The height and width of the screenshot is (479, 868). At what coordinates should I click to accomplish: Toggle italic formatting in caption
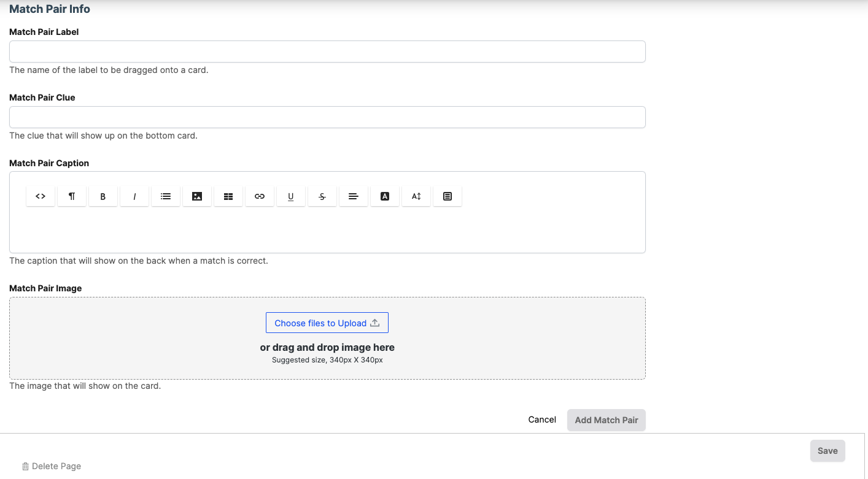(x=134, y=196)
